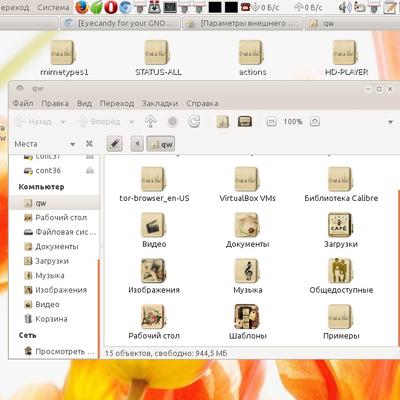Open the Назад history dropdown arrow
The width and height of the screenshot is (400, 400).
pos(63,122)
